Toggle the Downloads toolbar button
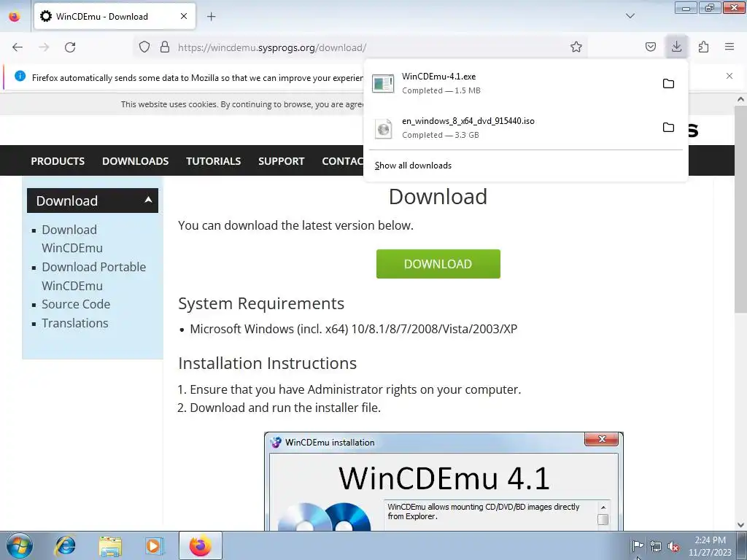The width and height of the screenshot is (747, 560). (676, 47)
